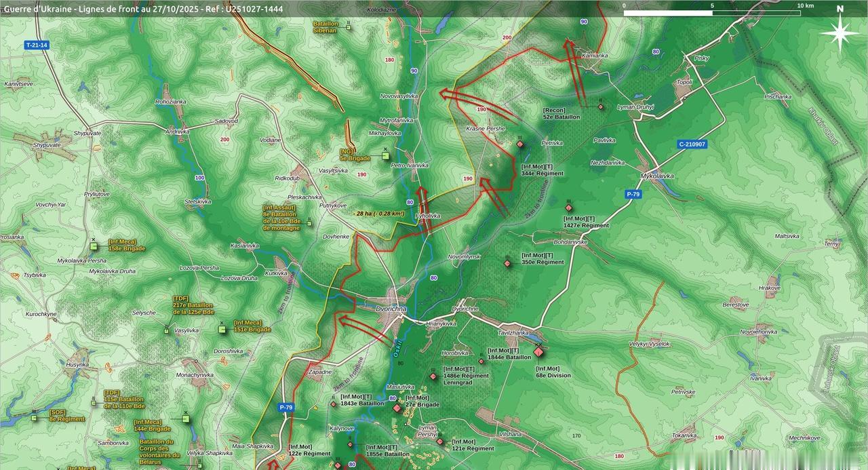Screen dimensions: 868x470
Task: Select the 158e Brigade green square marker
Action: coord(94,246)
